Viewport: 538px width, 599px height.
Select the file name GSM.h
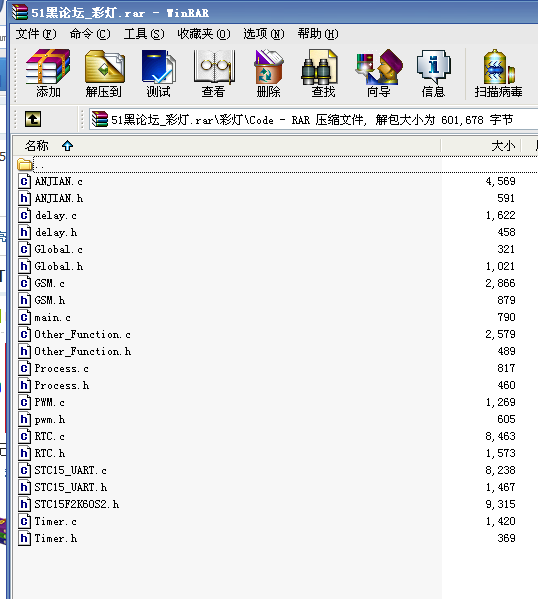tap(50, 300)
